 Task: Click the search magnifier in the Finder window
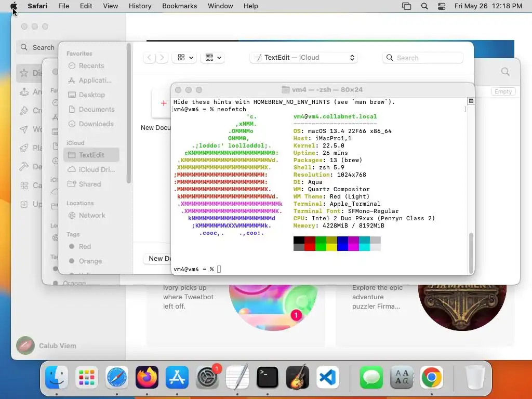tap(506, 72)
